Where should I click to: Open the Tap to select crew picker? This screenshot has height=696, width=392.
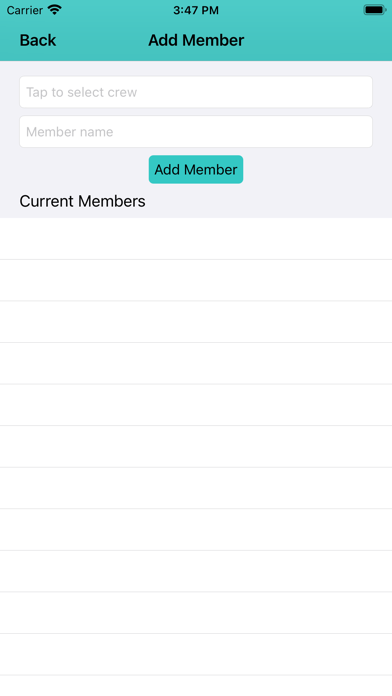196,92
